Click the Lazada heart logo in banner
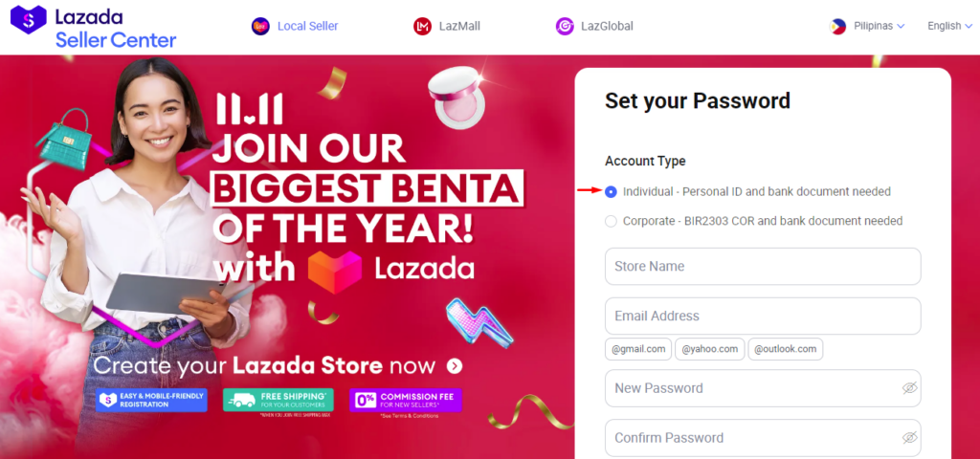Screen dimensions: 980x459 335,271
